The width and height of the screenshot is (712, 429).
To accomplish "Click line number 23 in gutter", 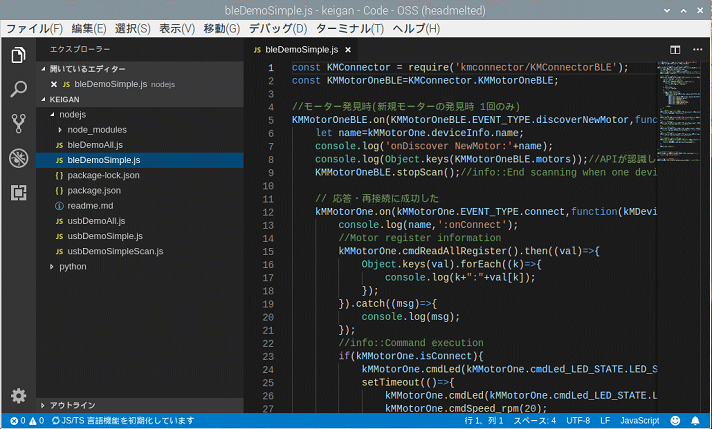I will pyautogui.click(x=268, y=357).
